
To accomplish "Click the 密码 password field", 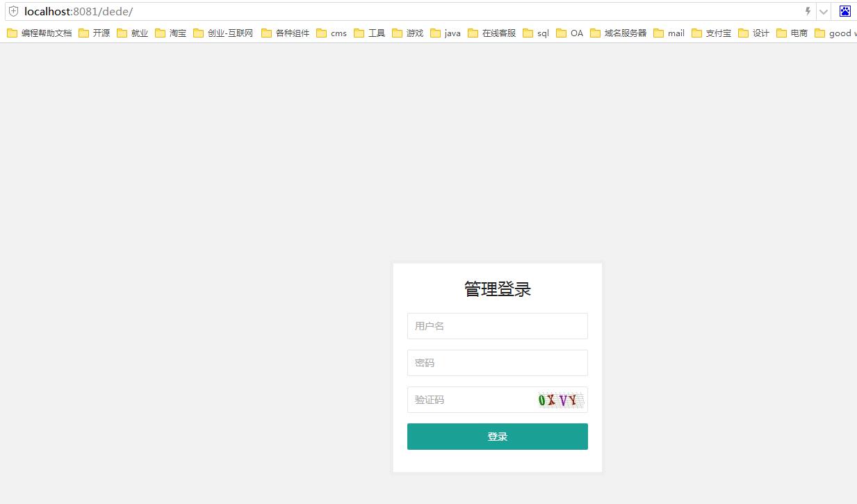I will click(x=497, y=362).
